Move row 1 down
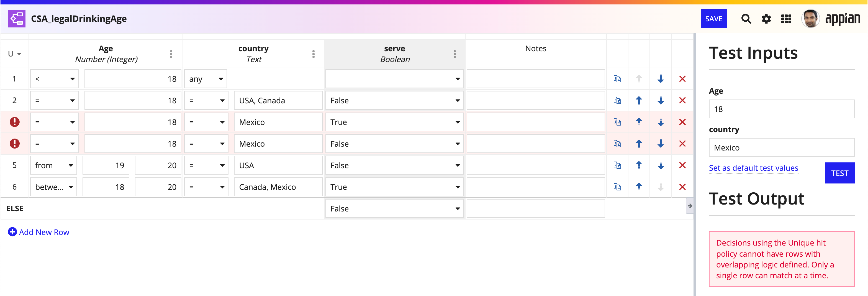The image size is (868, 296). (x=661, y=79)
